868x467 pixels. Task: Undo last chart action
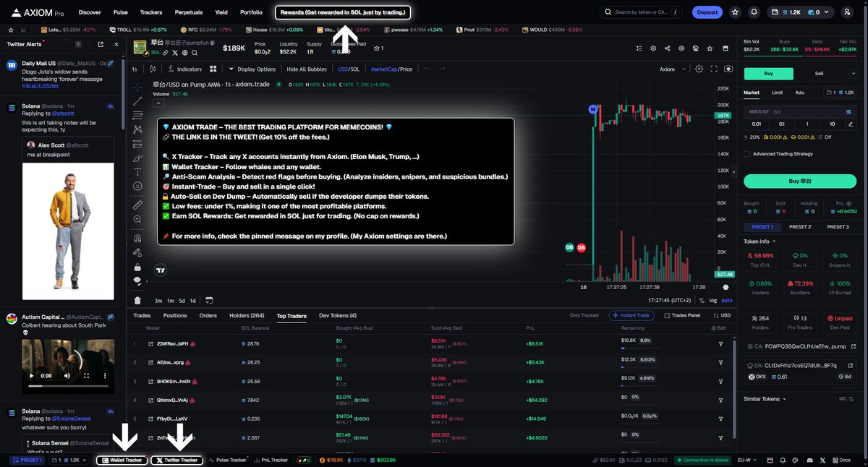[x=427, y=69]
